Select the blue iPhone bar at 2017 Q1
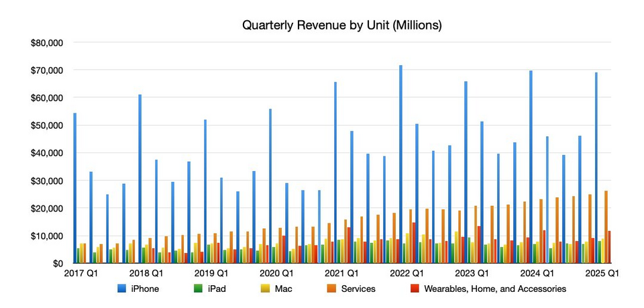The image size is (644, 308). pos(74,188)
